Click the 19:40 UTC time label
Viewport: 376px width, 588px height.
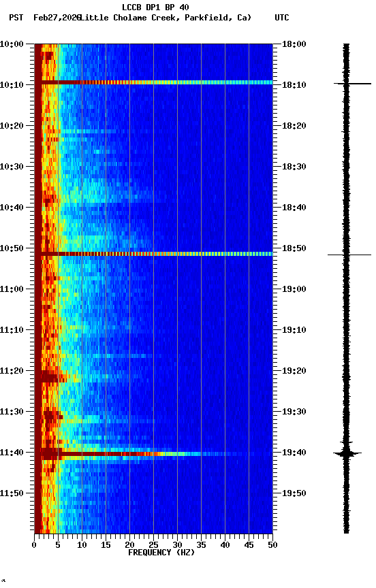[x=294, y=453]
